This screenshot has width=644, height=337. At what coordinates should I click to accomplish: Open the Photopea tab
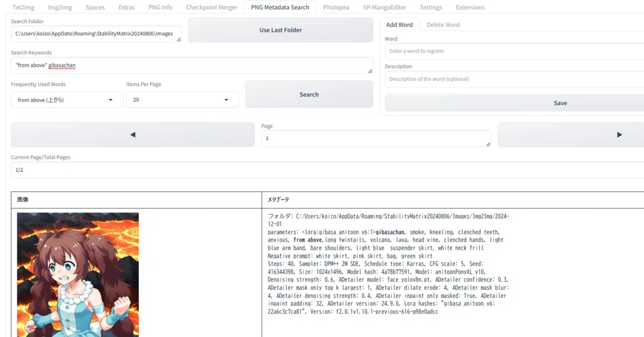tap(336, 8)
